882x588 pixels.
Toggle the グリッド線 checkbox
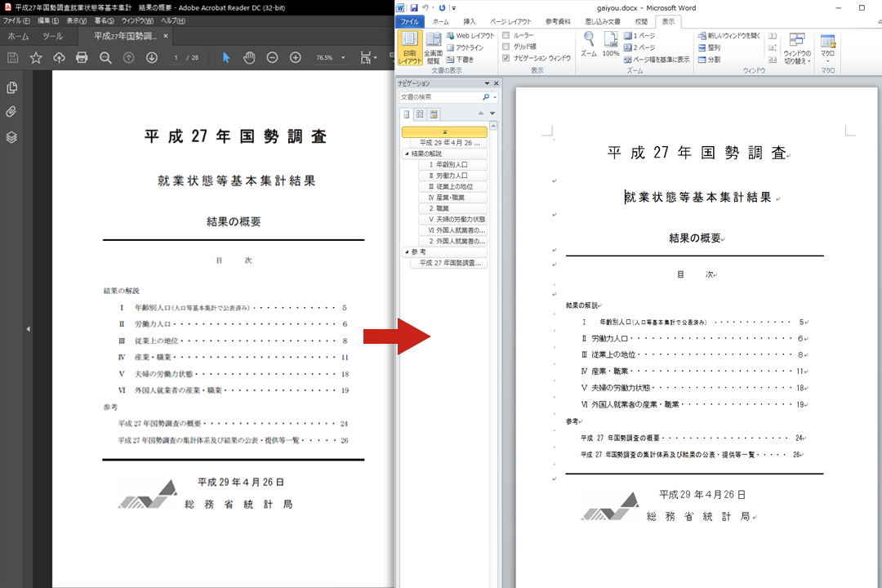(506, 47)
